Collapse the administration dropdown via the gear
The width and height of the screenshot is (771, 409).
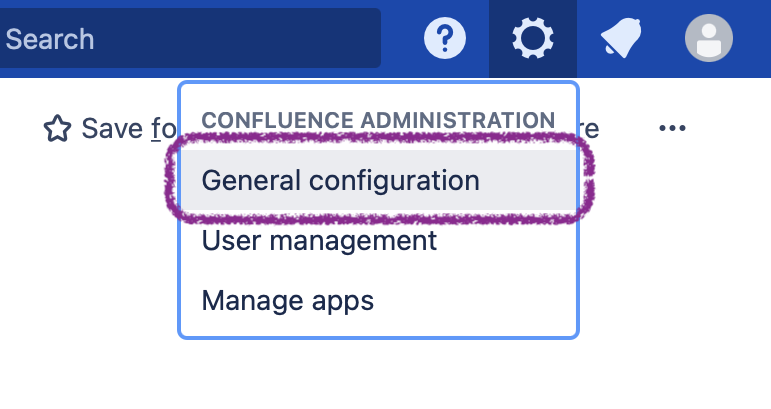click(x=533, y=39)
